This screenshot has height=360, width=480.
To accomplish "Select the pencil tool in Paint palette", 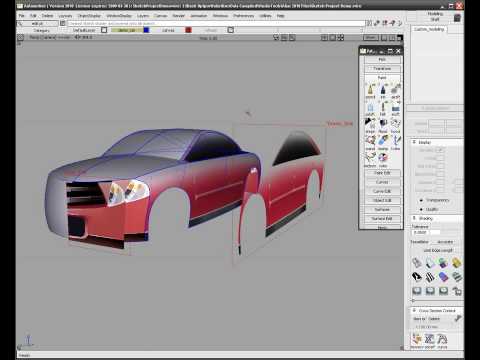I will tap(370, 91).
